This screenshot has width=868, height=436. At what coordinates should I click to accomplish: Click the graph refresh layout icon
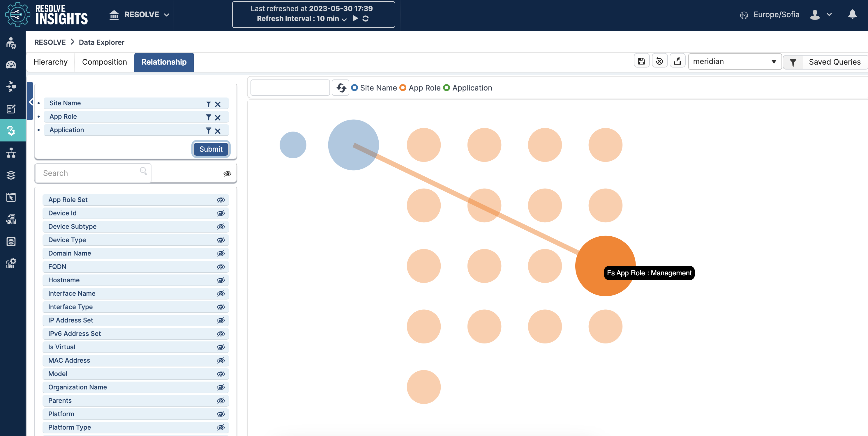pyautogui.click(x=341, y=88)
